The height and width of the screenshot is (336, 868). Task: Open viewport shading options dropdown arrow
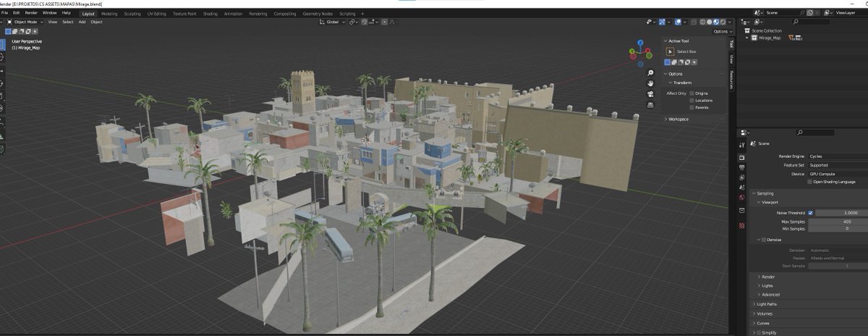coord(730,22)
